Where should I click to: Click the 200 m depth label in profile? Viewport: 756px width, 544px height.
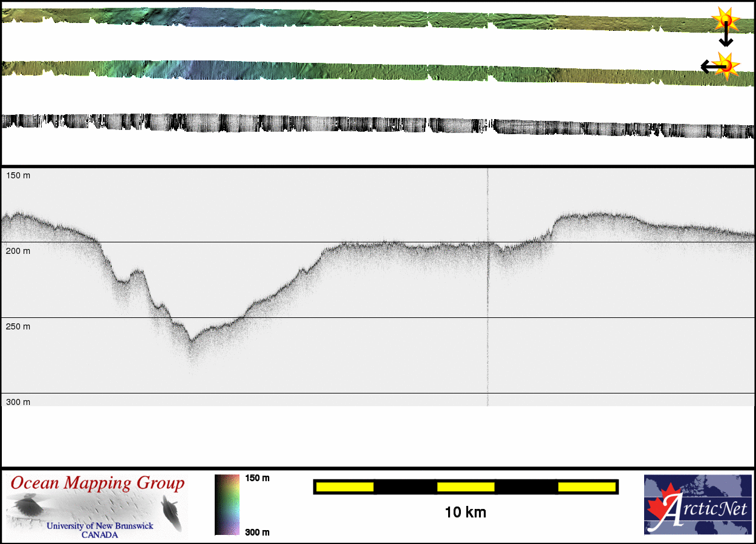click(18, 251)
